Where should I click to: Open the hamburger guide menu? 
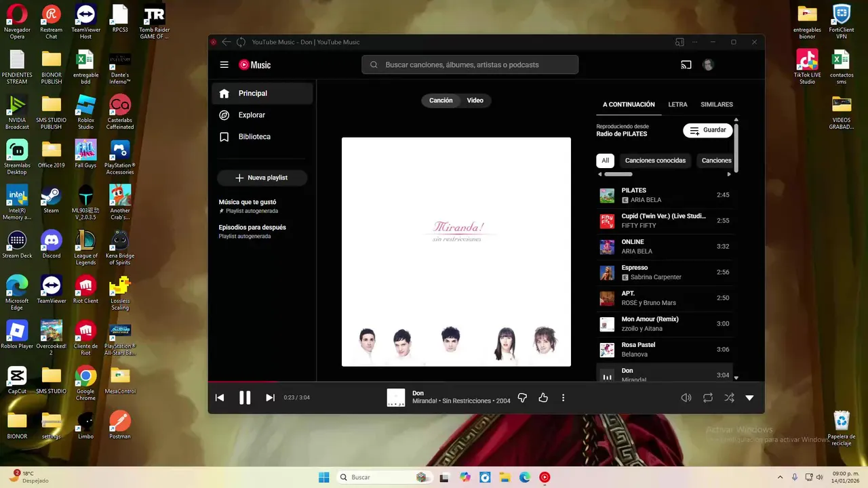tap(224, 65)
